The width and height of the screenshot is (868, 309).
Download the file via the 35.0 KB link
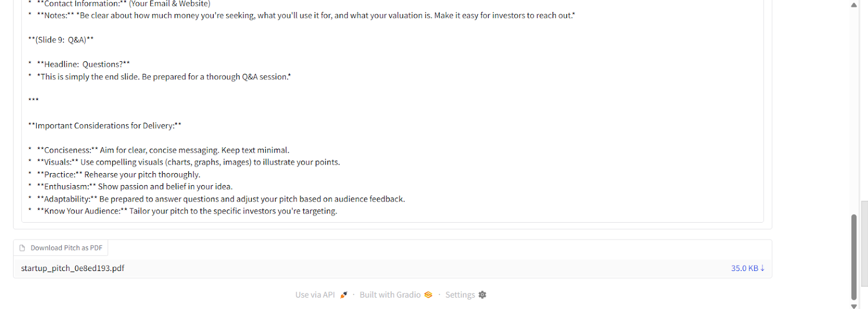point(744,268)
